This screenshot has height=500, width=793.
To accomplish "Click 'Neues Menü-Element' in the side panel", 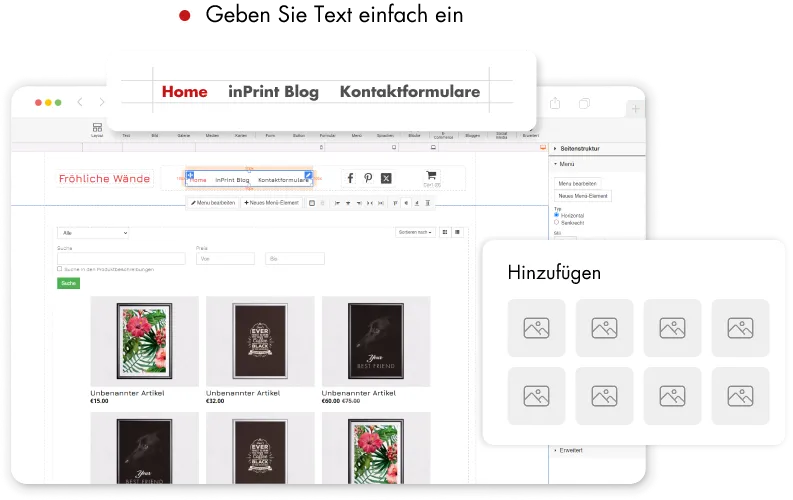I will point(582,196).
